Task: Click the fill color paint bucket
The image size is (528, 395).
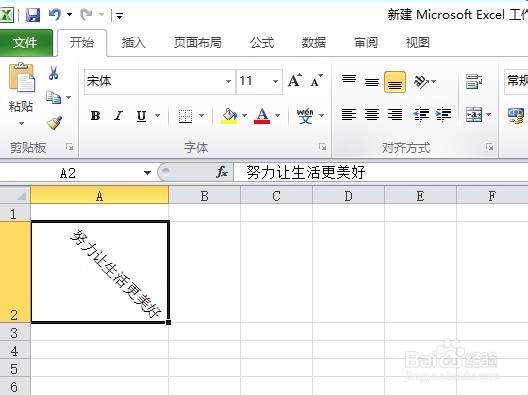Action: click(229, 116)
